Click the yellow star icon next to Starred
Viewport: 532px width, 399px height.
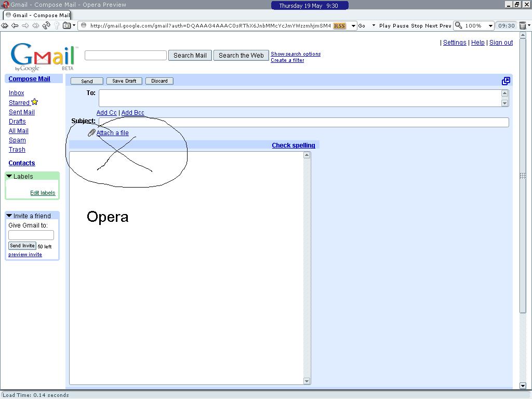pos(35,102)
